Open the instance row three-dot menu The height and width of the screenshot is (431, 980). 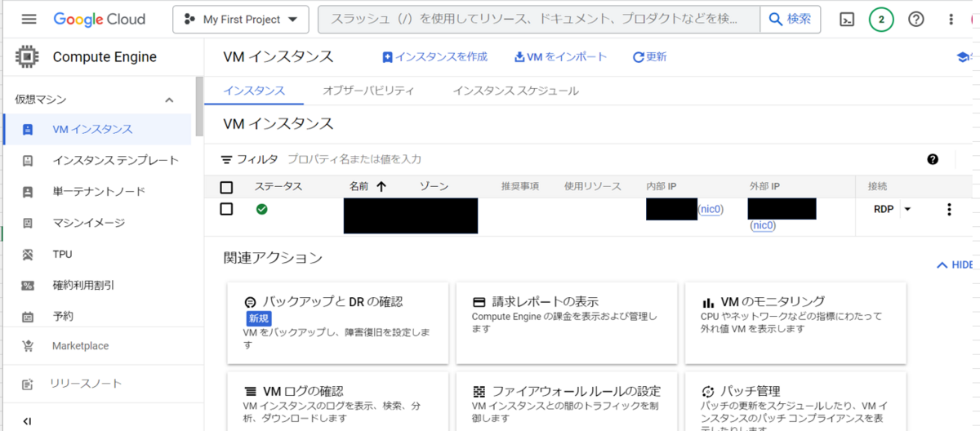(x=949, y=209)
